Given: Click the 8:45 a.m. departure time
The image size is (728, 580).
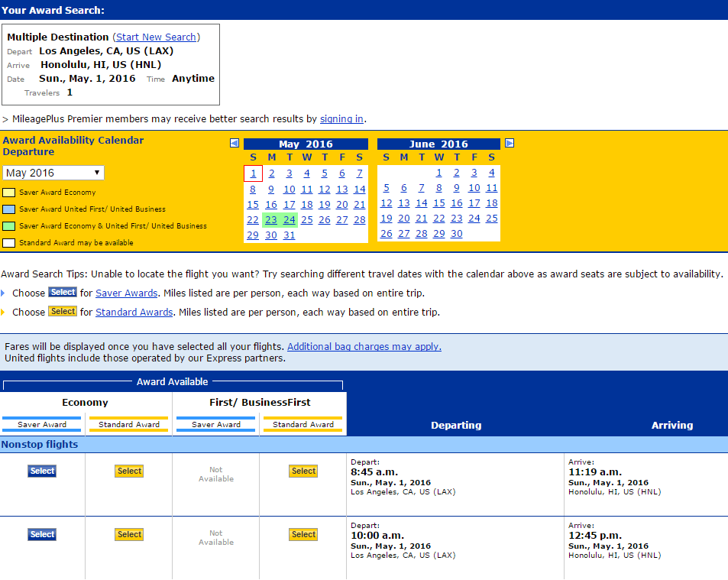Looking at the screenshot, I should [x=374, y=472].
